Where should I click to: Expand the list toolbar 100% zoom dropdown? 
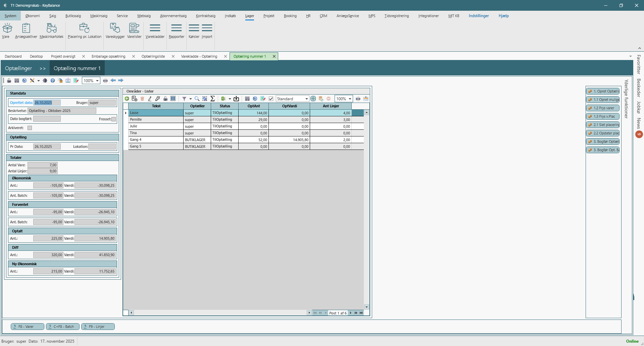click(350, 99)
